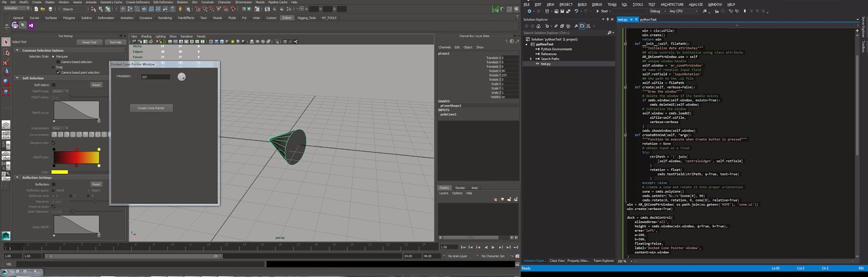The width and height of the screenshot is (868, 277).
Task: Choose the Paint selection tool in Maya toolbox
Action: point(5,62)
